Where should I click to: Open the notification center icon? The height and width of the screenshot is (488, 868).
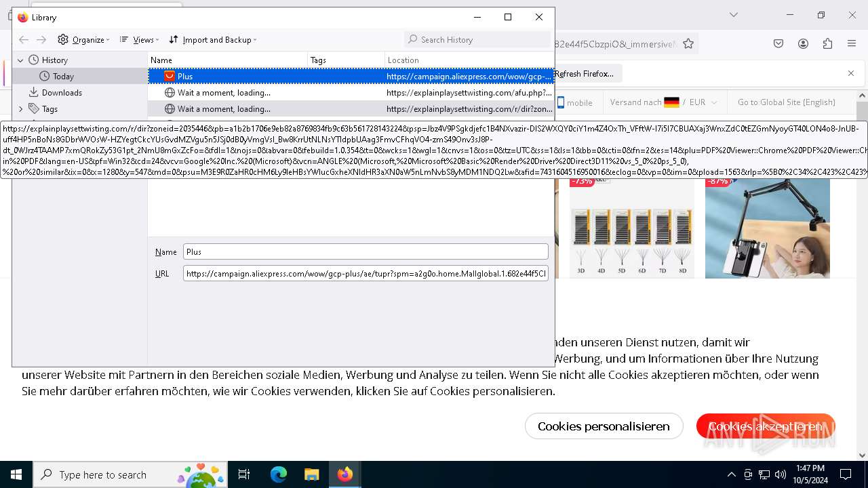click(x=846, y=474)
